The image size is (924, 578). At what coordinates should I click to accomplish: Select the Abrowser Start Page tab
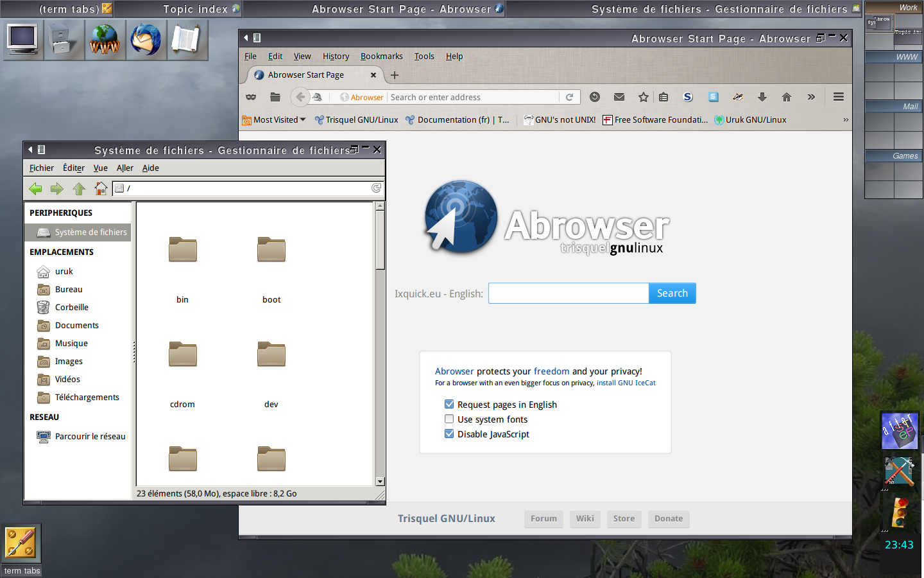(314, 75)
